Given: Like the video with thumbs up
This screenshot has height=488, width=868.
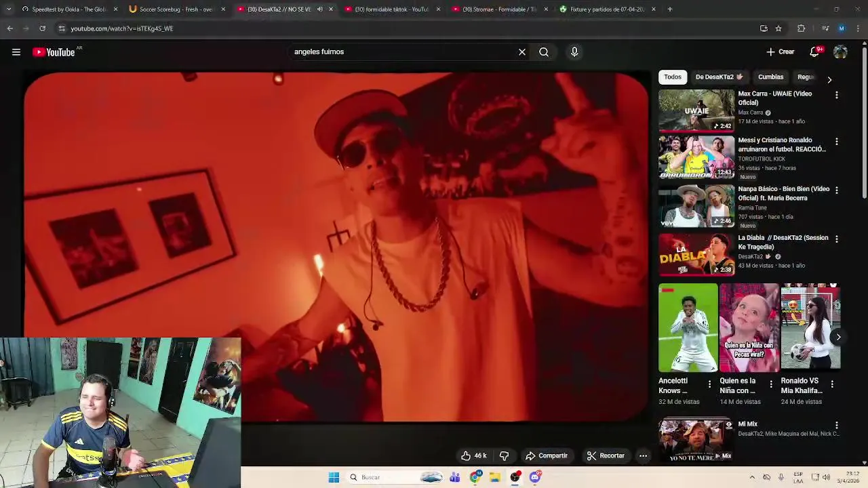Looking at the screenshot, I should click(473, 455).
